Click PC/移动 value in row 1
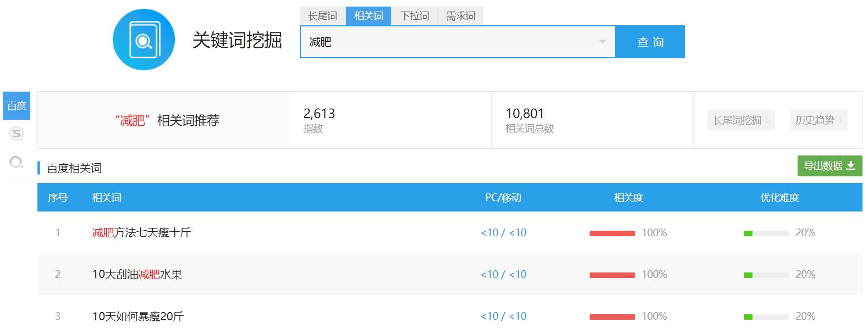The image size is (868, 334). tap(503, 232)
